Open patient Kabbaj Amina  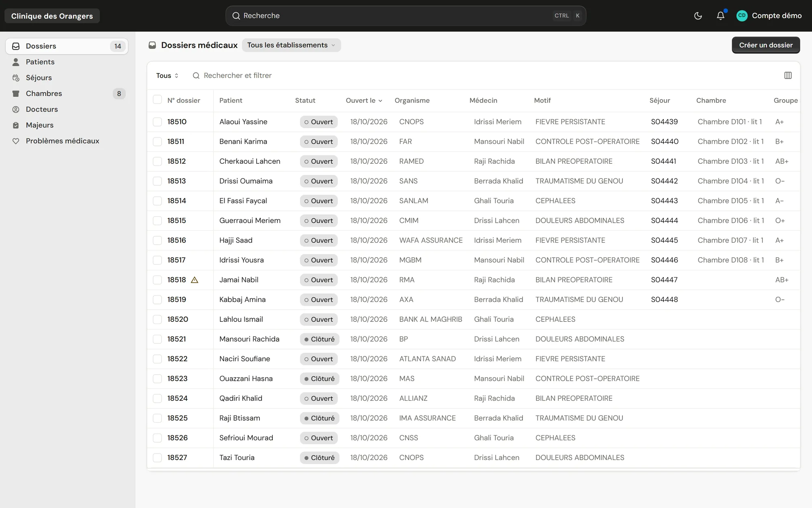pyautogui.click(x=242, y=300)
